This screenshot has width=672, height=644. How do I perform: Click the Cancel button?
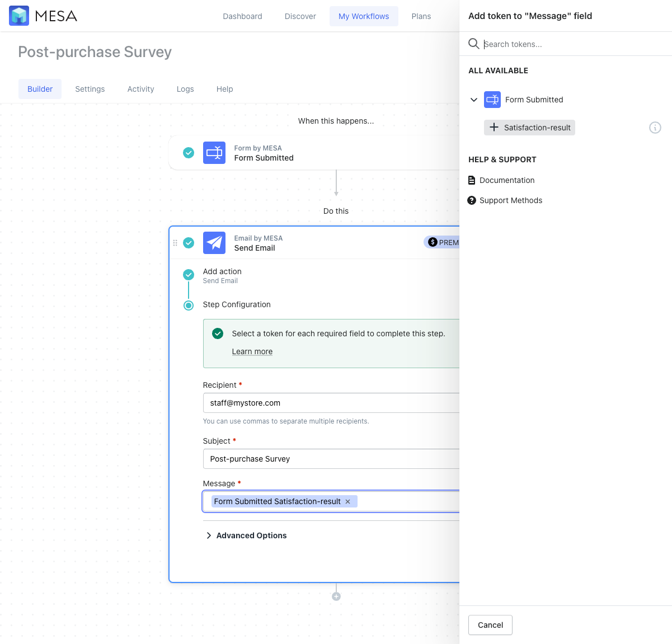click(x=490, y=625)
